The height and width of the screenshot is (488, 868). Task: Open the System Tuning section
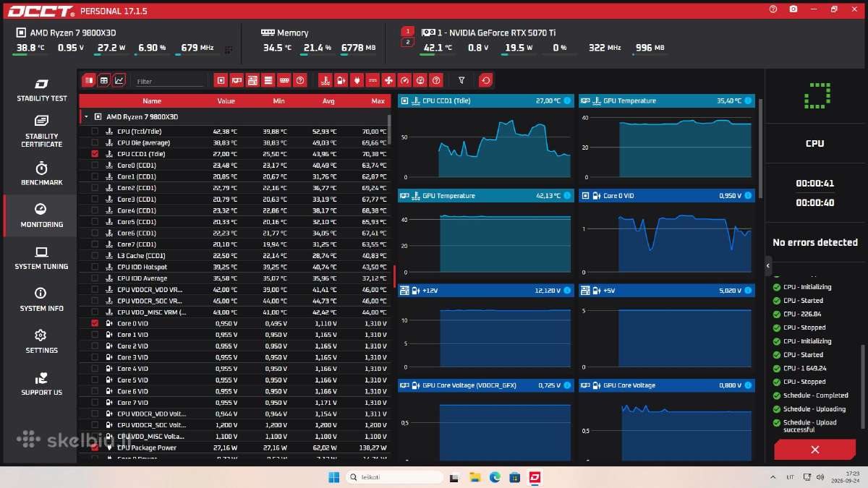click(41, 257)
